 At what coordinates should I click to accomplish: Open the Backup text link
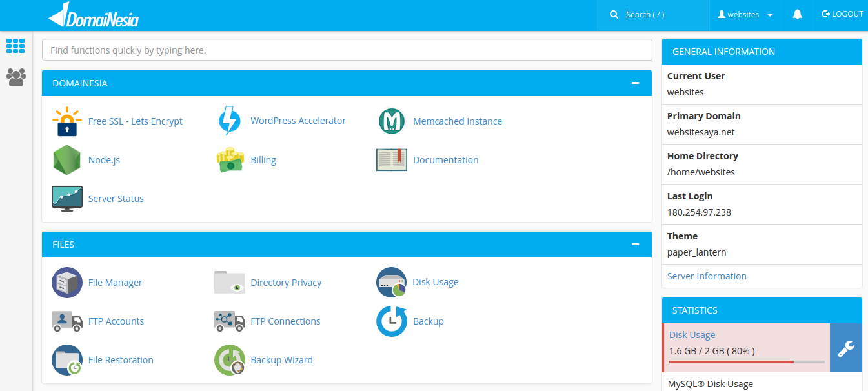pyautogui.click(x=429, y=321)
